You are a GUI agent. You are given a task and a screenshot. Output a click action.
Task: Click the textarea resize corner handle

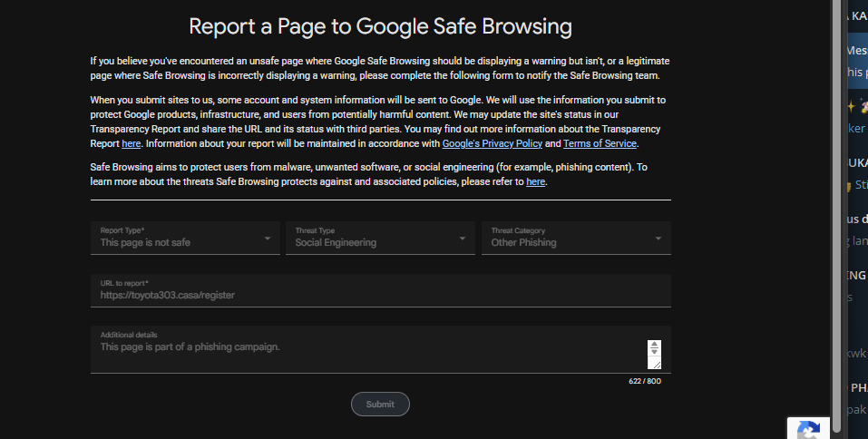(657, 365)
